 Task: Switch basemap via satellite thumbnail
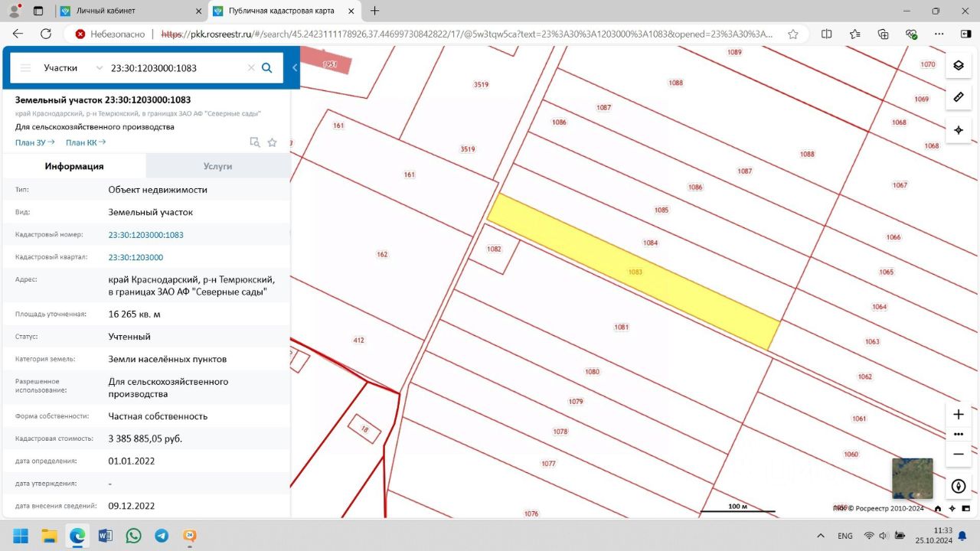pos(912,478)
